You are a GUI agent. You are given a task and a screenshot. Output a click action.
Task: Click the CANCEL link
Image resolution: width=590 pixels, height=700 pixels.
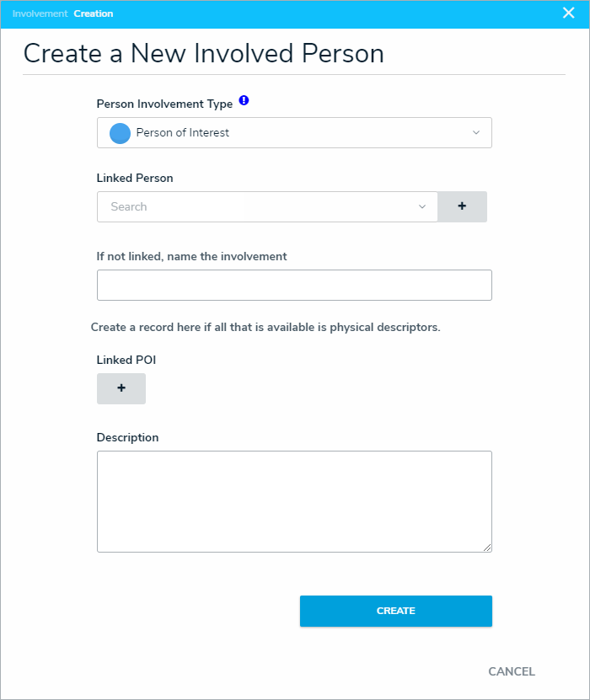tap(512, 671)
